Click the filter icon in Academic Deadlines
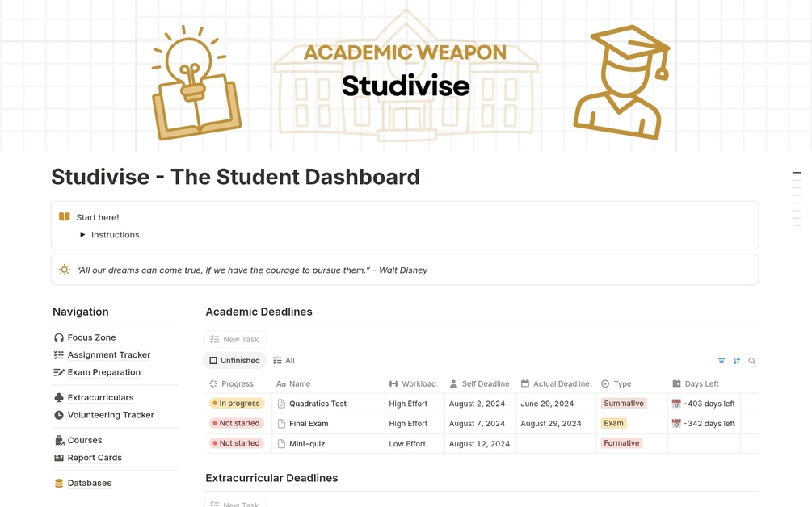The height and width of the screenshot is (507, 812). (722, 361)
